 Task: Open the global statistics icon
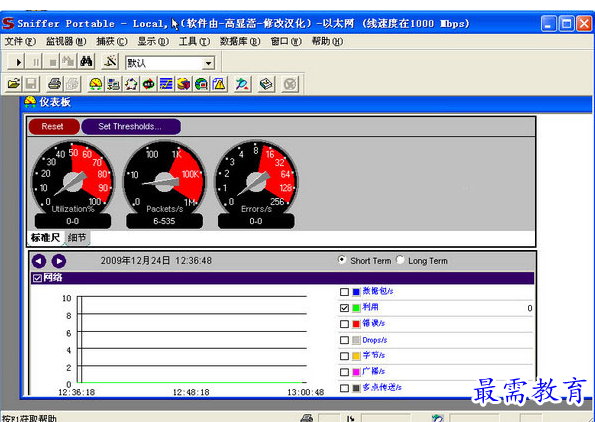(201, 83)
